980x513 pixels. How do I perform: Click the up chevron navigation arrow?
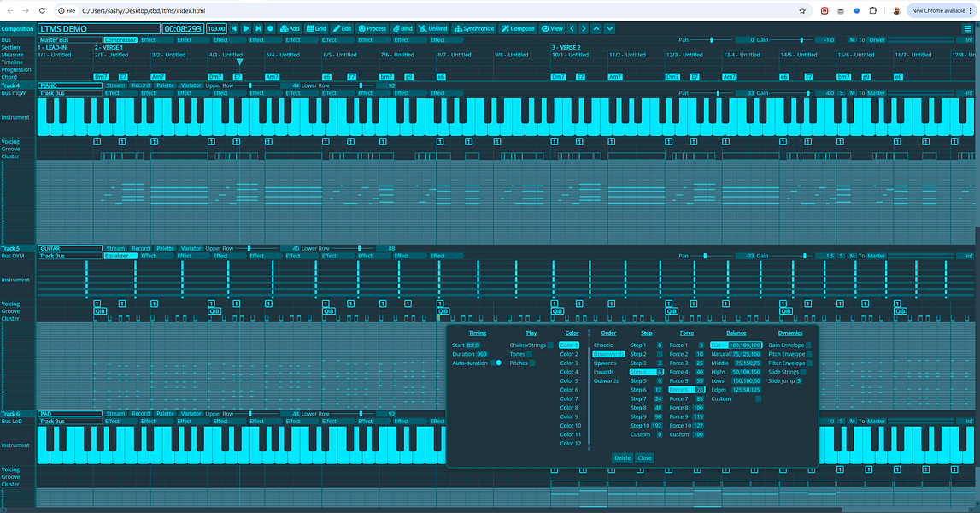(x=596, y=29)
